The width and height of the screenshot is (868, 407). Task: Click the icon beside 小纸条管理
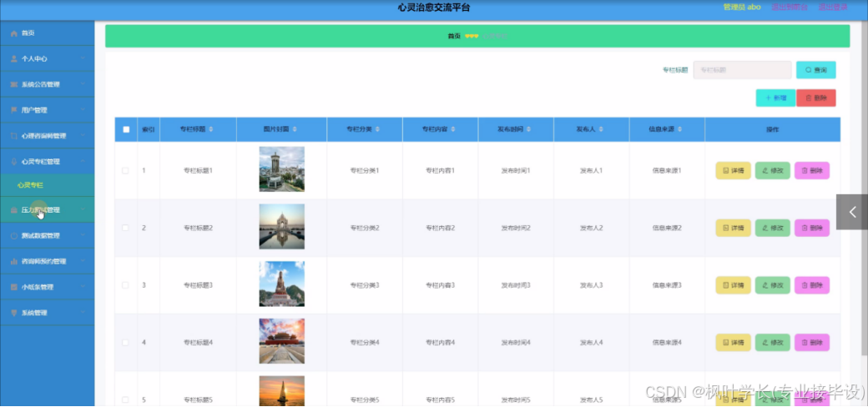pos(14,287)
